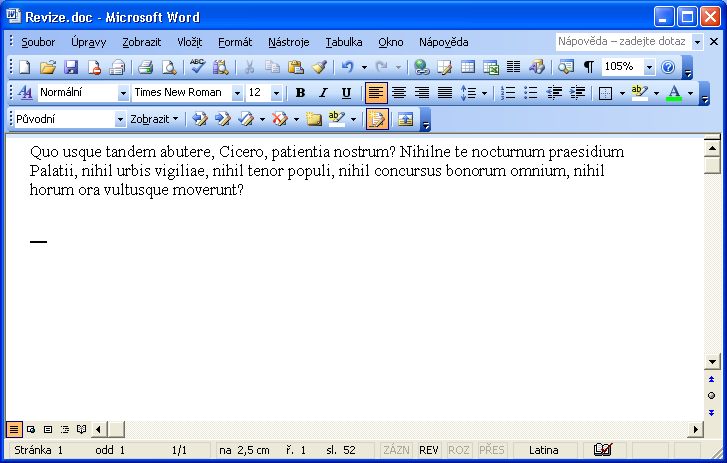This screenshot has width=727, height=463.
Task: Open Microsoft Word Help (question mark)
Action: click(x=668, y=68)
